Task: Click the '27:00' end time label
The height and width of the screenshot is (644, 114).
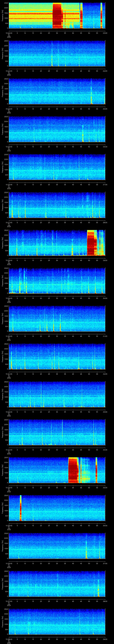Action: coord(105,184)
